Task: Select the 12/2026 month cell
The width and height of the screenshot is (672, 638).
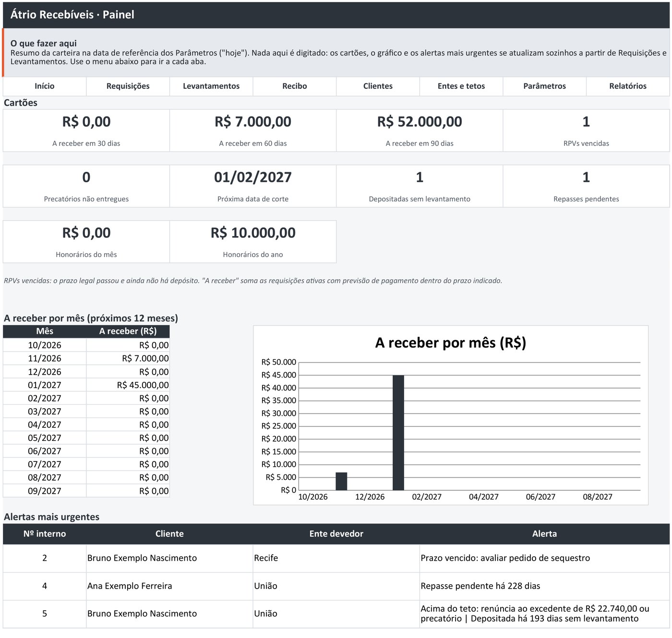Action: [x=45, y=372]
